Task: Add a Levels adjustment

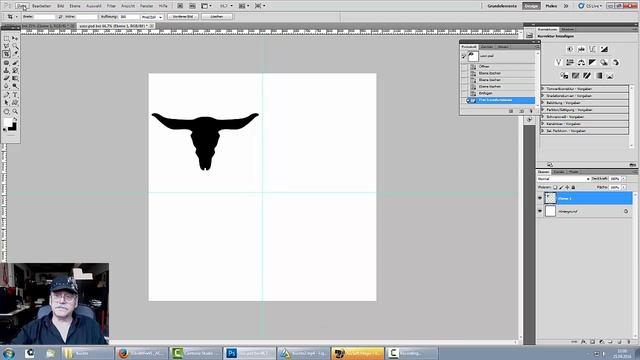Action: tap(581, 49)
